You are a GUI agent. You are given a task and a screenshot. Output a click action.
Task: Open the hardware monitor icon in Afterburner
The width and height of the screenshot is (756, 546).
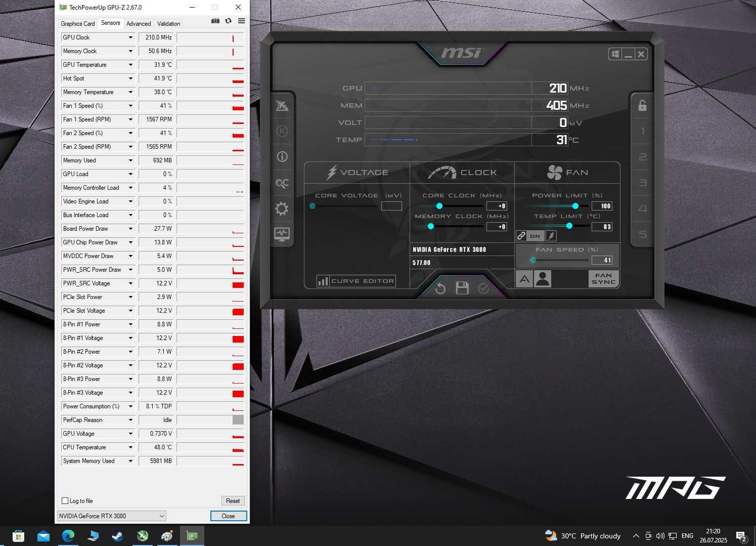(x=282, y=234)
